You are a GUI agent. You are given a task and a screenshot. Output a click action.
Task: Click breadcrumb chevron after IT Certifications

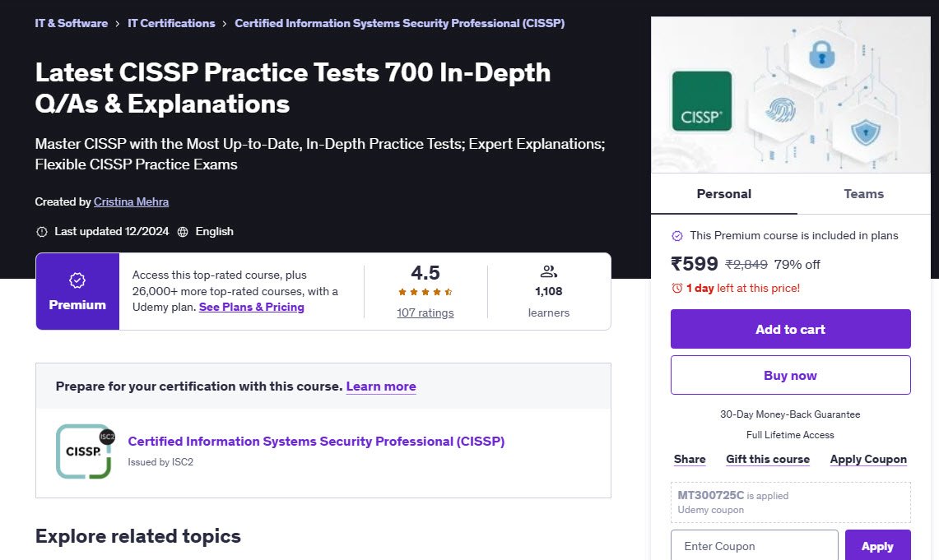pyautogui.click(x=225, y=24)
